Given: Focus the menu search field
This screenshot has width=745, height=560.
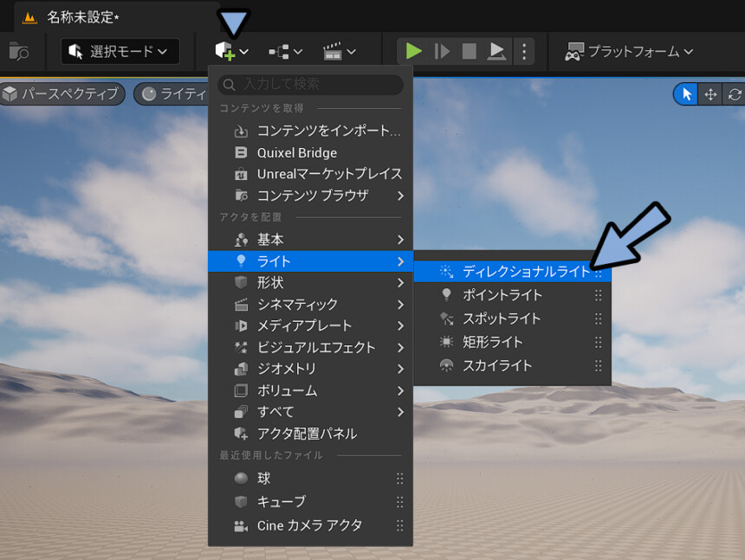Looking at the screenshot, I should [311, 85].
